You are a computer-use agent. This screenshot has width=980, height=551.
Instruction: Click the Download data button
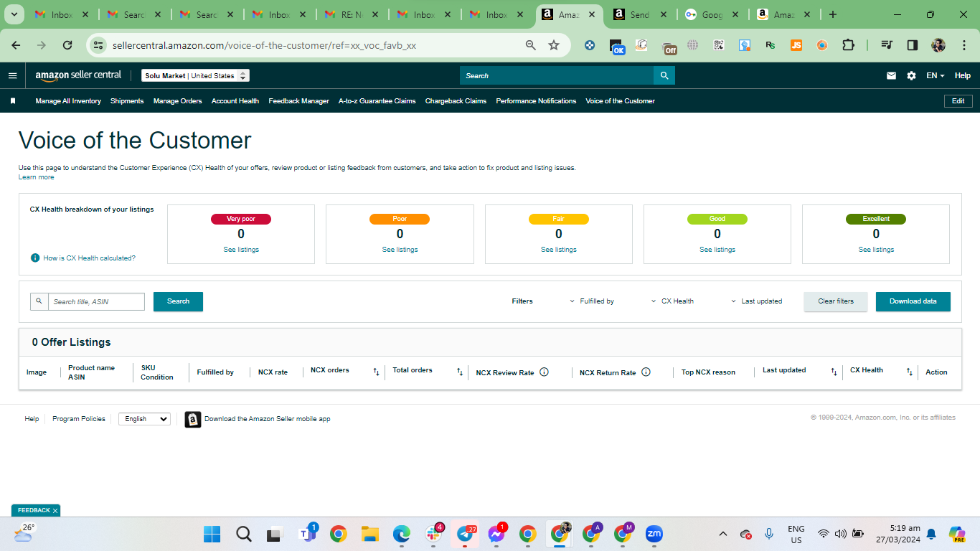pyautogui.click(x=913, y=301)
